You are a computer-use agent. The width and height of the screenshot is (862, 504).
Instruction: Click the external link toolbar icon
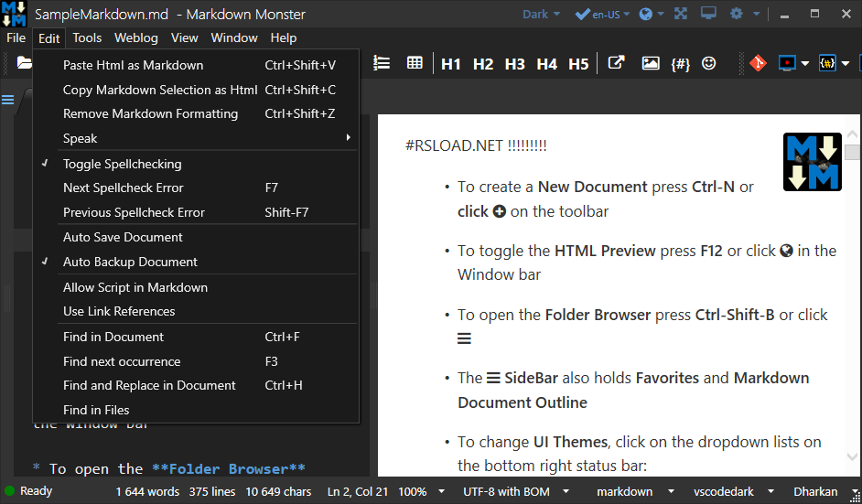617,63
